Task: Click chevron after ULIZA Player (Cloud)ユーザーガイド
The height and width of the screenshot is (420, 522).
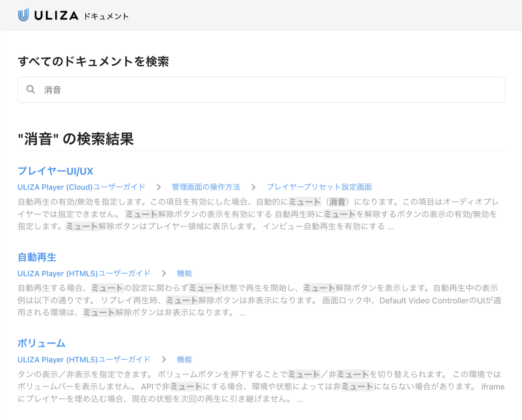Action: (159, 187)
